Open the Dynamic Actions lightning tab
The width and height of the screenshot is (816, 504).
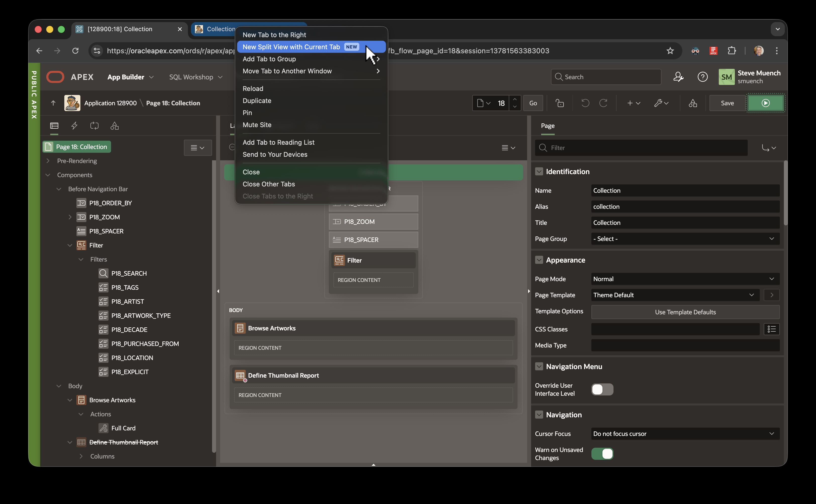tap(74, 126)
